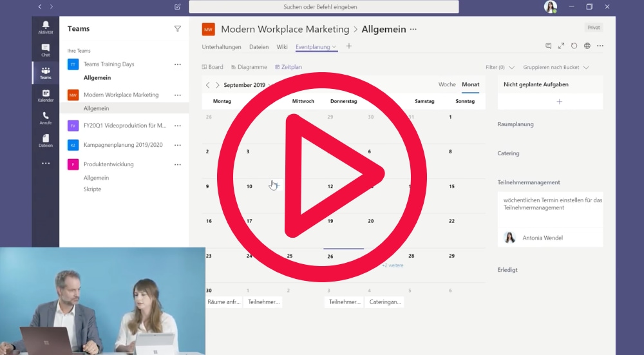The width and height of the screenshot is (644, 355).
Task: Open more options for Kampagnenplanung 2019/2020
Action: click(x=178, y=145)
